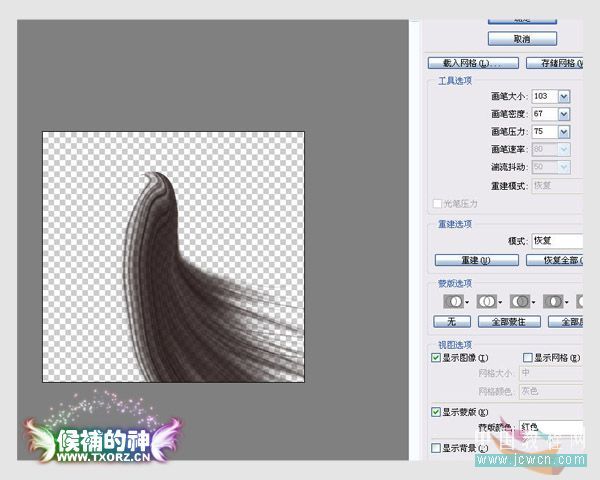Toggle the 光笔压力 (Stylus Pressure) checkbox
The image size is (600, 480).
[x=437, y=204]
